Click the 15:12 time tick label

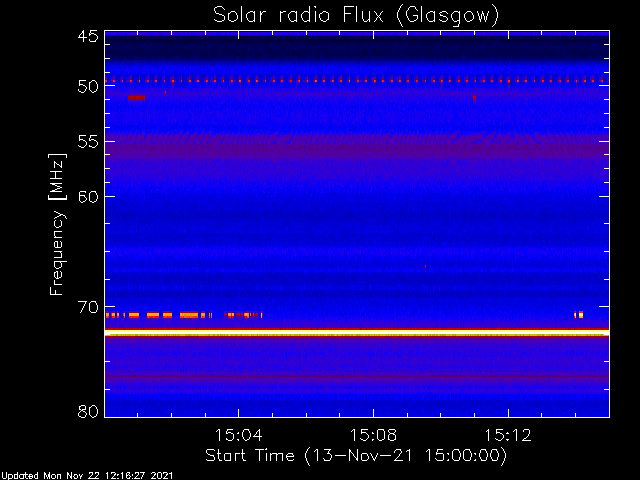[x=508, y=435]
